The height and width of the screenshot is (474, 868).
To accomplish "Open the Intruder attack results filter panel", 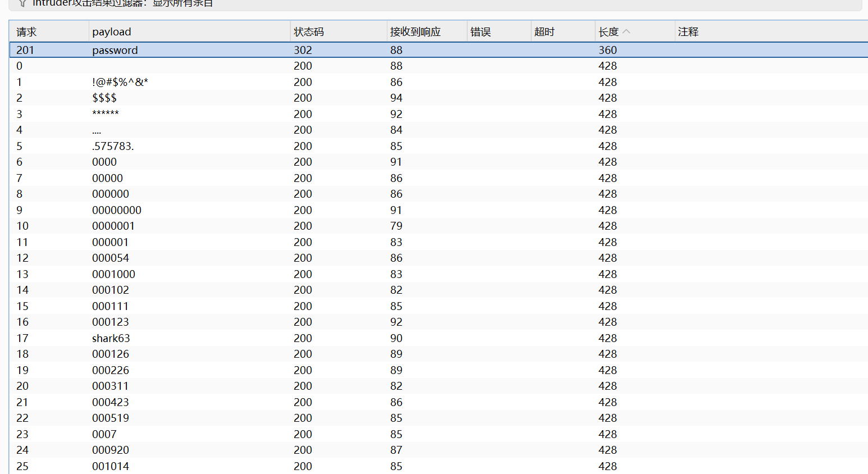I will pyautogui.click(x=112, y=4).
